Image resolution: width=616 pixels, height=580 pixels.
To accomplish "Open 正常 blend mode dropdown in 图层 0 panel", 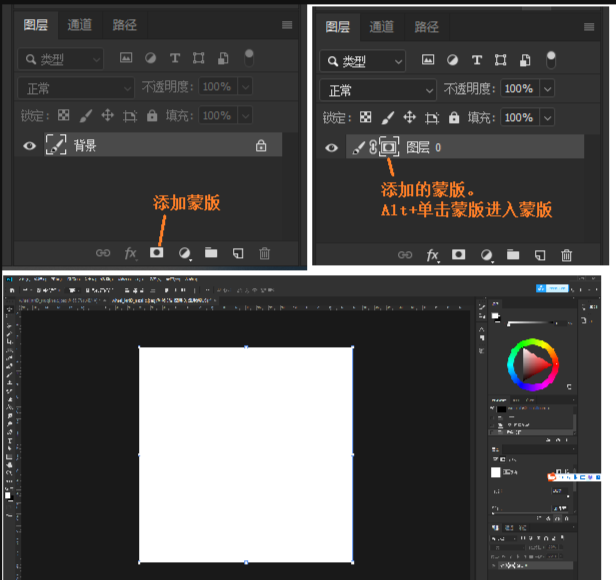I will [378, 90].
